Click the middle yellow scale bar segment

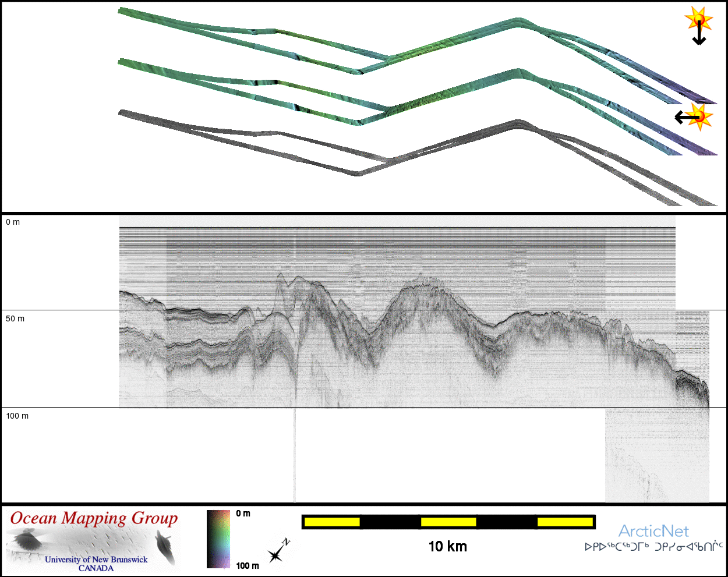point(448,522)
